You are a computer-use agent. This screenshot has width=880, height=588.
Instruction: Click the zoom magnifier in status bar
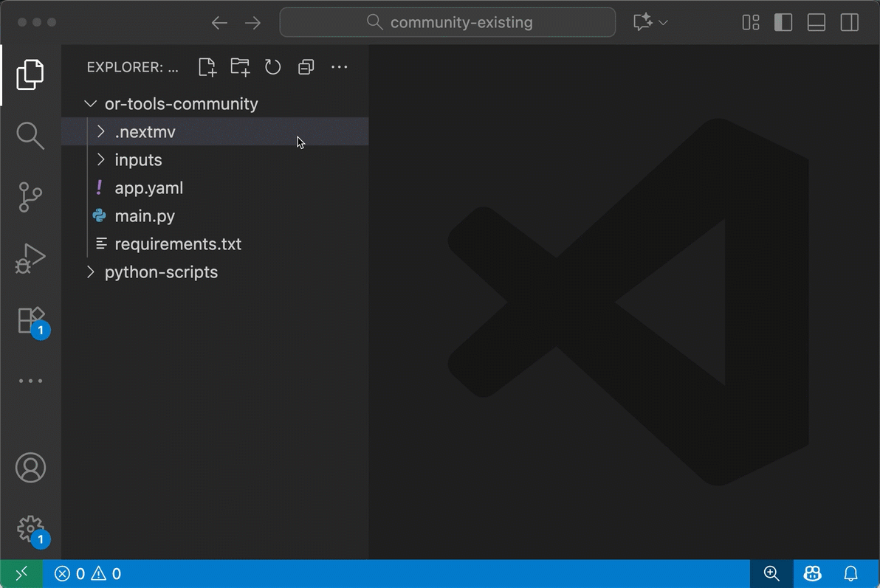click(x=771, y=573)
